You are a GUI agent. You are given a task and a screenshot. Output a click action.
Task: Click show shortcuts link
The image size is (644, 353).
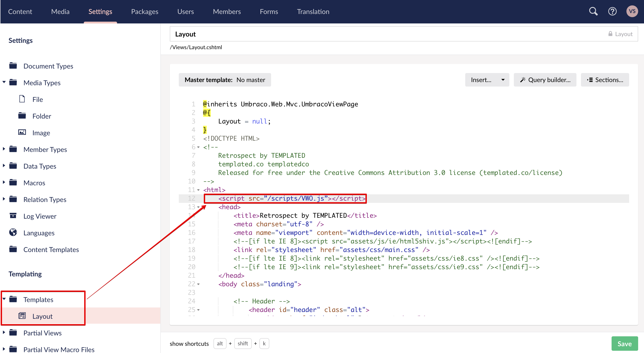coord(189,344)
